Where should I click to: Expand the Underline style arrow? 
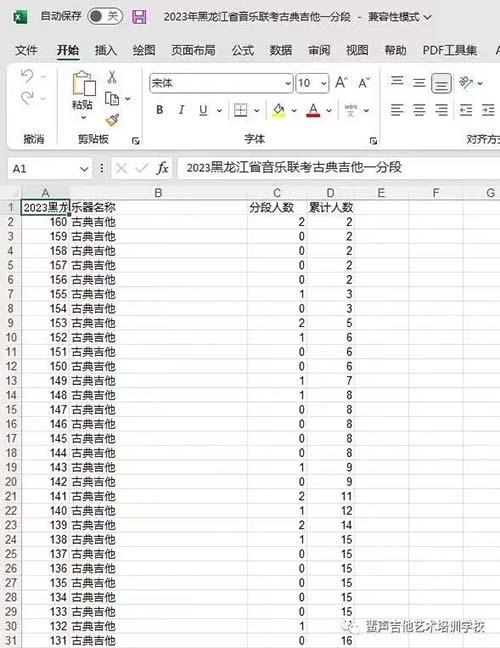(219, 110)
